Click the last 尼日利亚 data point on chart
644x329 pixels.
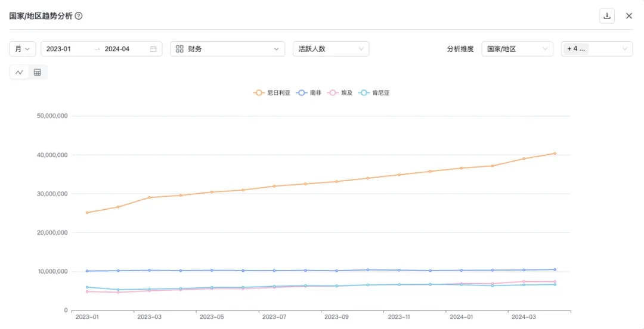tap(555, 153)
